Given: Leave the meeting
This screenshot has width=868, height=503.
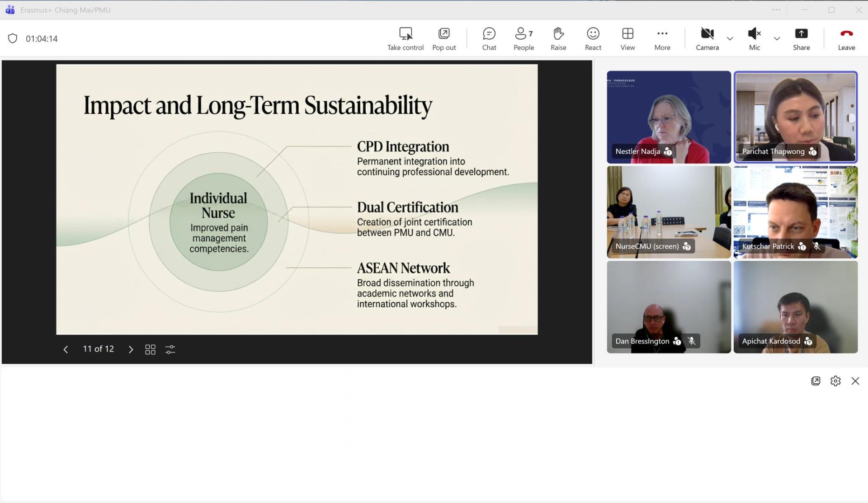Looking at the screenshot, I should click(846, 34).
